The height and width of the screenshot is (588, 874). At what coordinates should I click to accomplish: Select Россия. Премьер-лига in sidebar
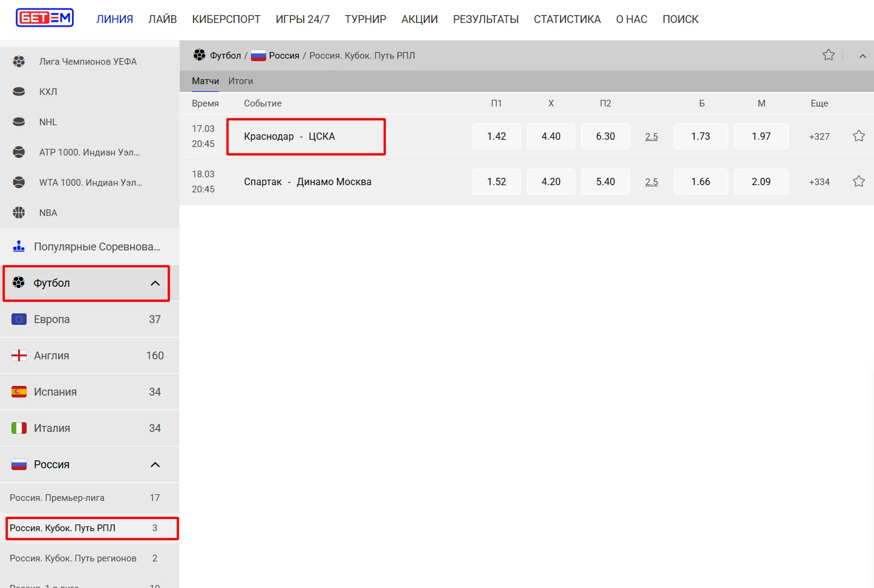click(x=57, y=498)
